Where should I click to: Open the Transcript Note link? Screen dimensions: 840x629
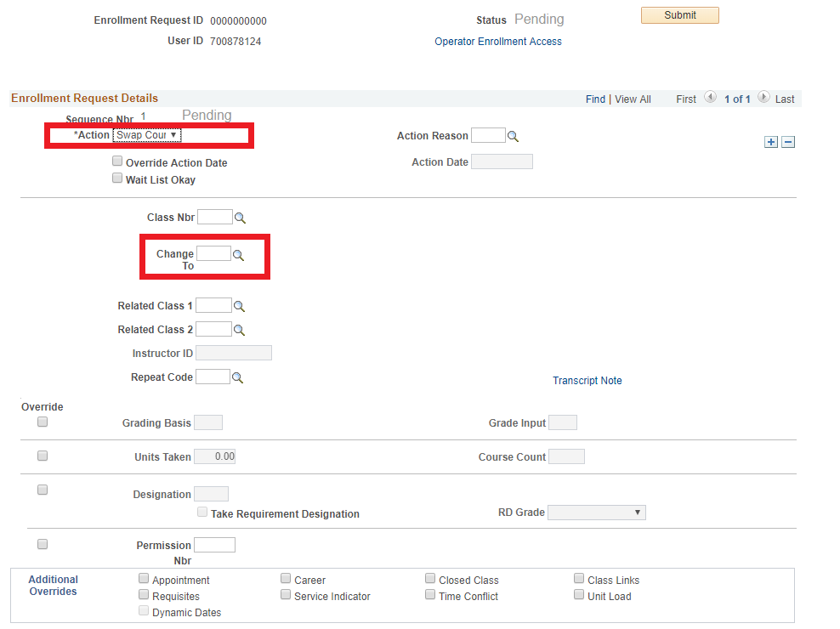587,381
